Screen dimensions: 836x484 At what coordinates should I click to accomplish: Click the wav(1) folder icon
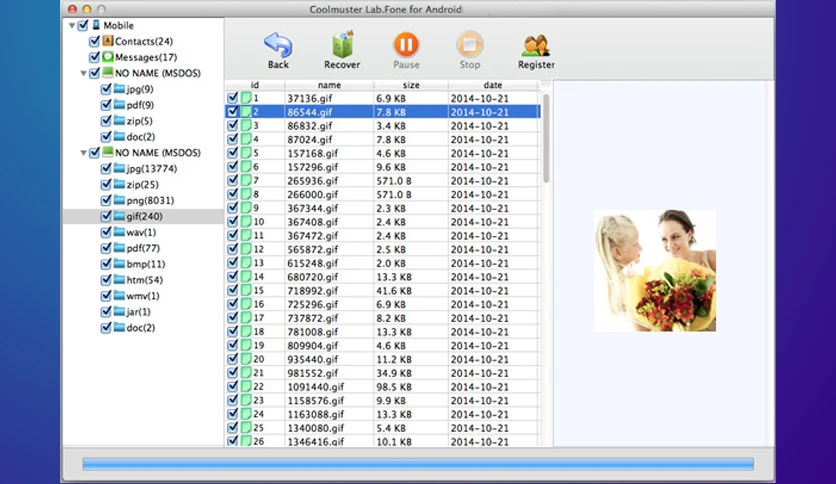[119, 232]
